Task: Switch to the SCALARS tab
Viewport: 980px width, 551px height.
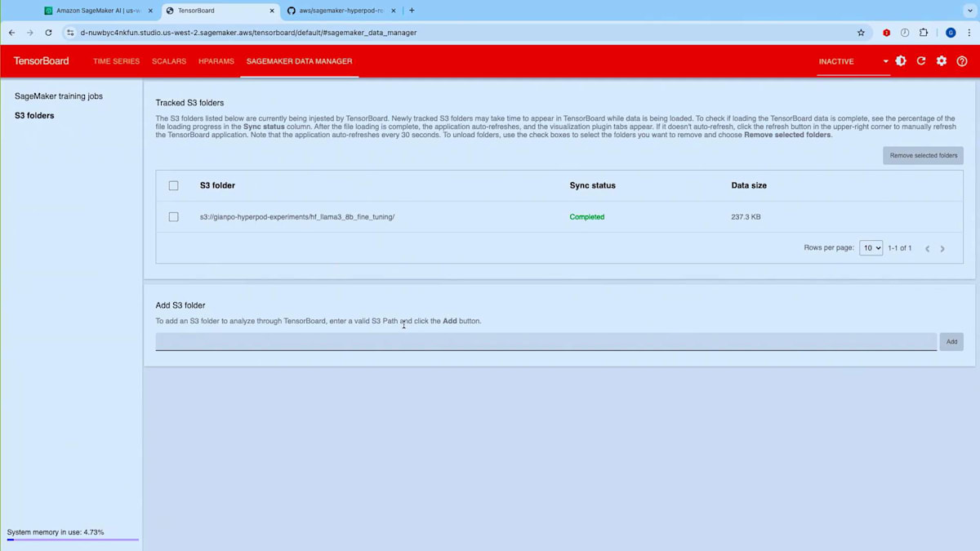Action: 169,61
